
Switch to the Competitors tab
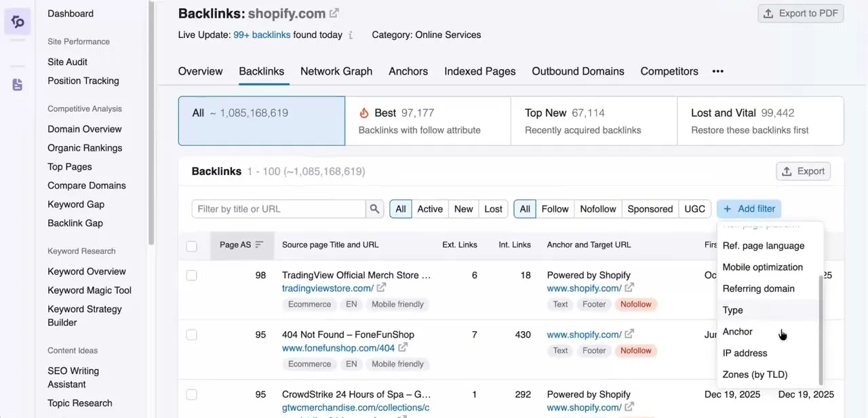tap(669, 71)
